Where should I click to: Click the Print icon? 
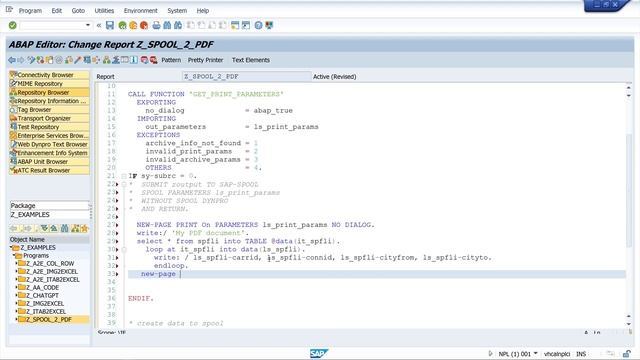156,25
